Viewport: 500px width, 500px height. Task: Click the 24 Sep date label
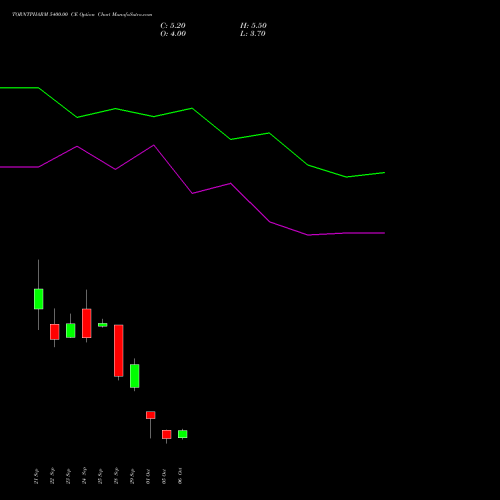tap(85, 476)
